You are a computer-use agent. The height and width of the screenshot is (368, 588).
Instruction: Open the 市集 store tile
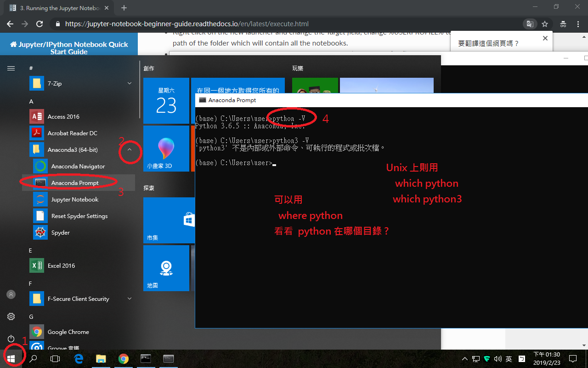tap(169, 220)
